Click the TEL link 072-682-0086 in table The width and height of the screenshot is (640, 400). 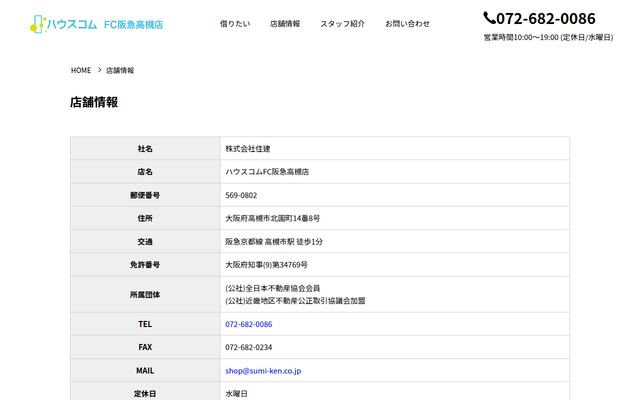[x=249, y=324]
